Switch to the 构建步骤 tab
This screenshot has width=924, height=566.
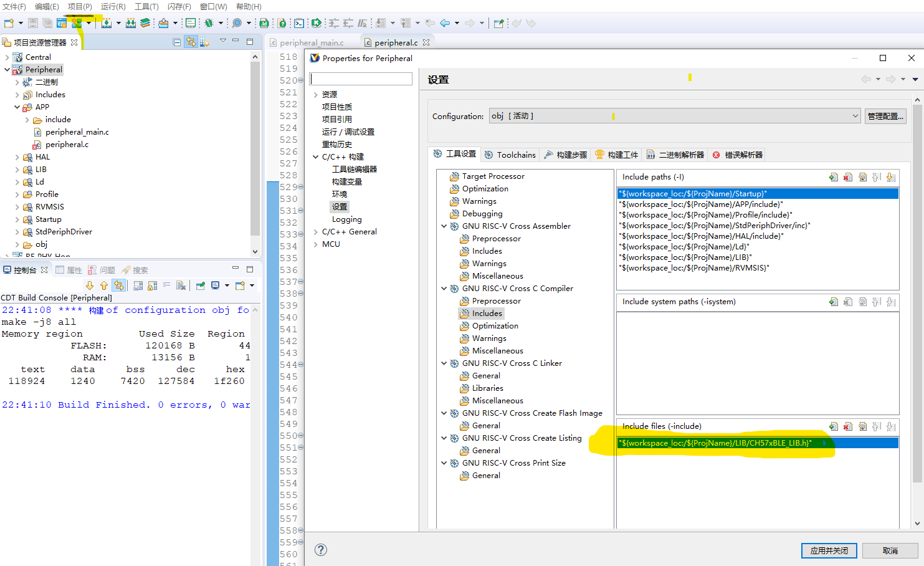(566, 155)
